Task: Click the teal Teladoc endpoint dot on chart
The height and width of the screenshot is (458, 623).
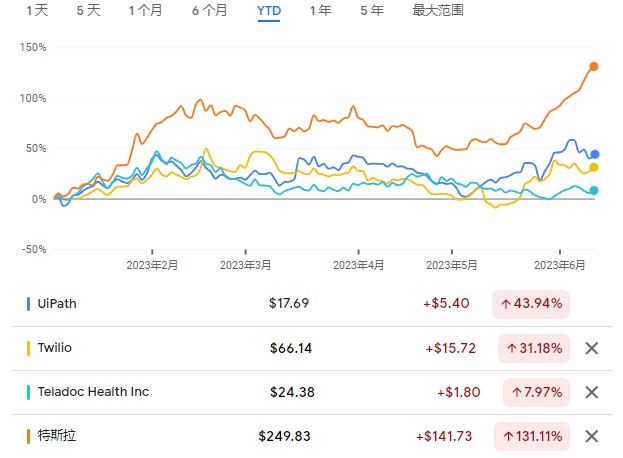Action: pos(594,190)
